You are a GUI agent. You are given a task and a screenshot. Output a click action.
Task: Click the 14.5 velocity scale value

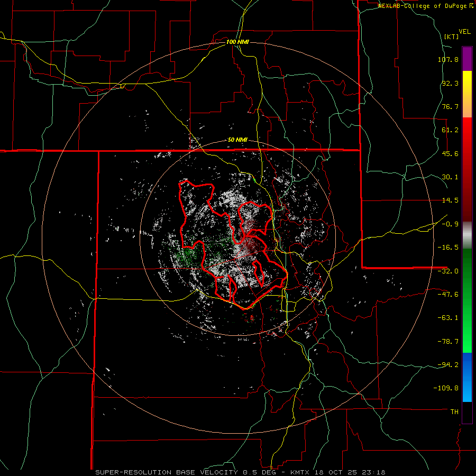450,200
